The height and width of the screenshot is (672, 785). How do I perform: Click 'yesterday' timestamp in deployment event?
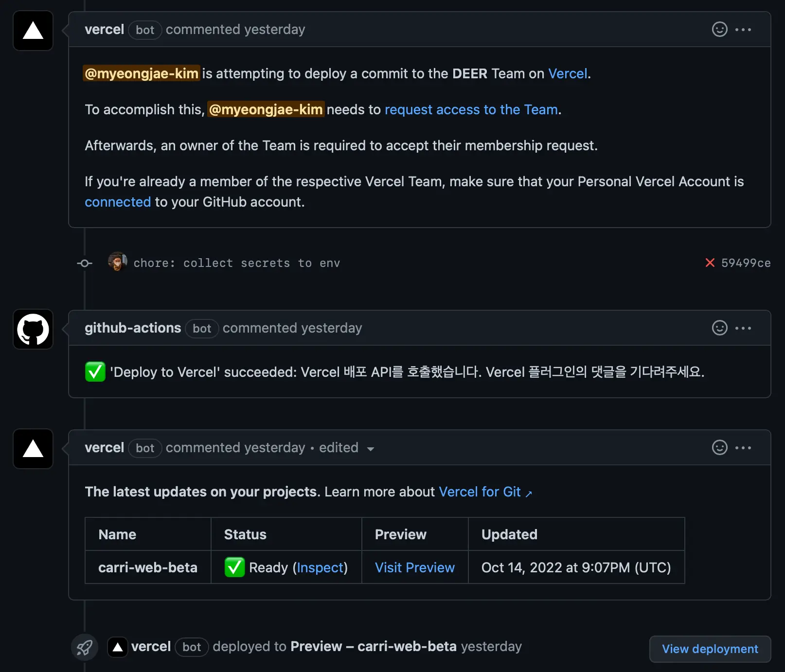tap(491, 647)
